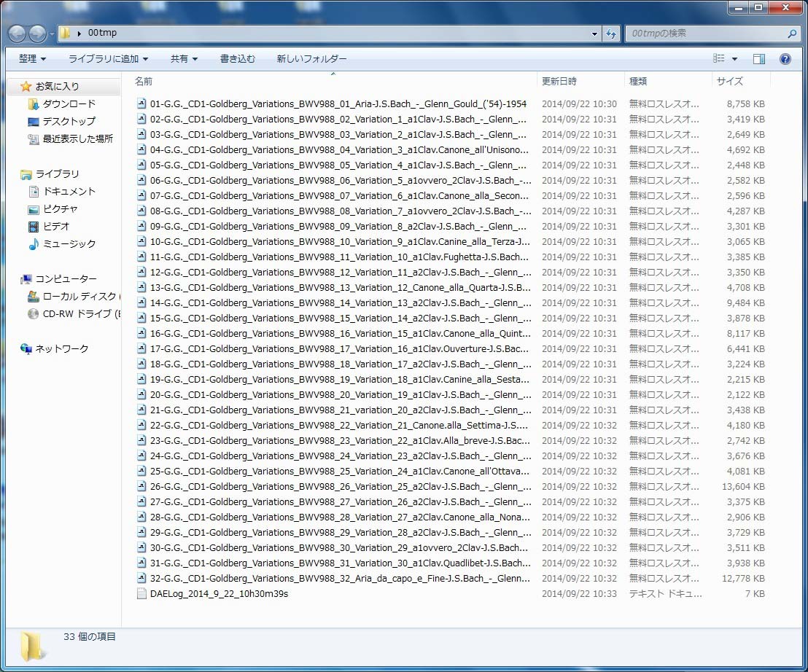808x672 pixels.
Task: Click the 書き込む toolbar button
Action: click(238, 59)
